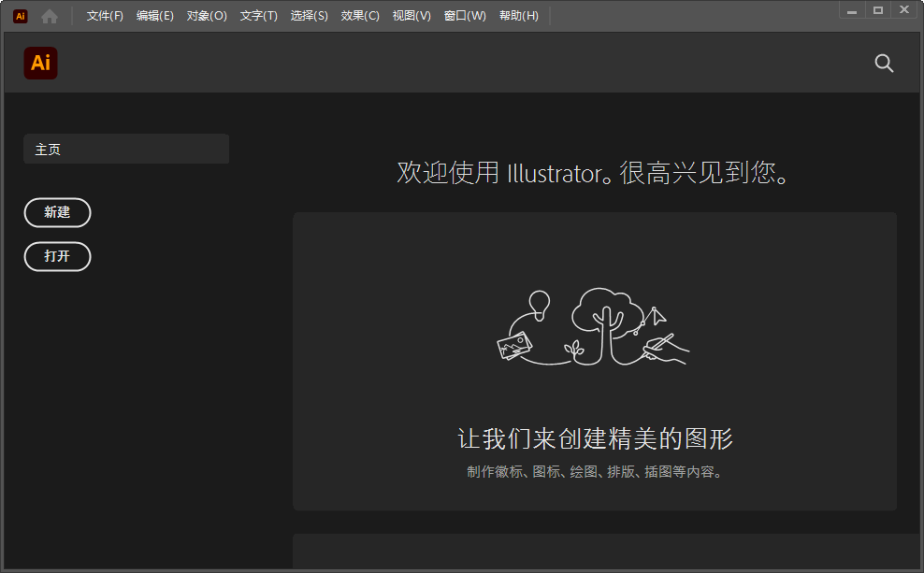Open the 窗口(W) menu

(x=465, y=15)
